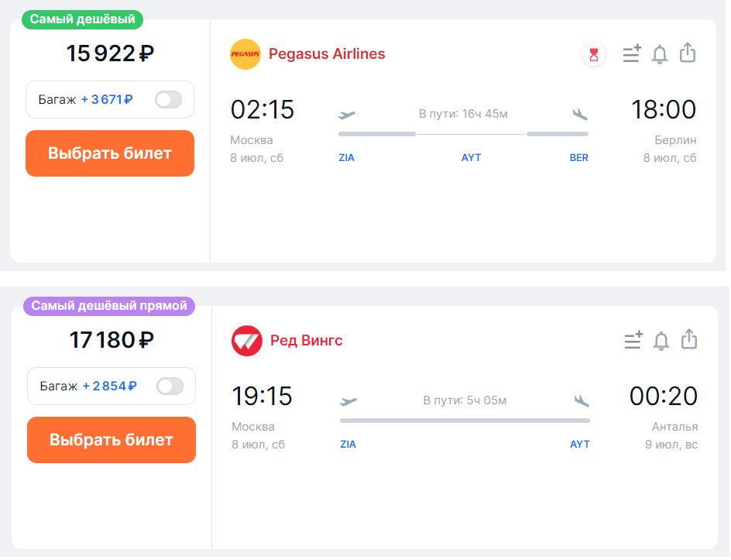Select the 17 180₽ ticket with Выбрать билет
This screenshot has width=731, height=560.
(x=112, y=440)
